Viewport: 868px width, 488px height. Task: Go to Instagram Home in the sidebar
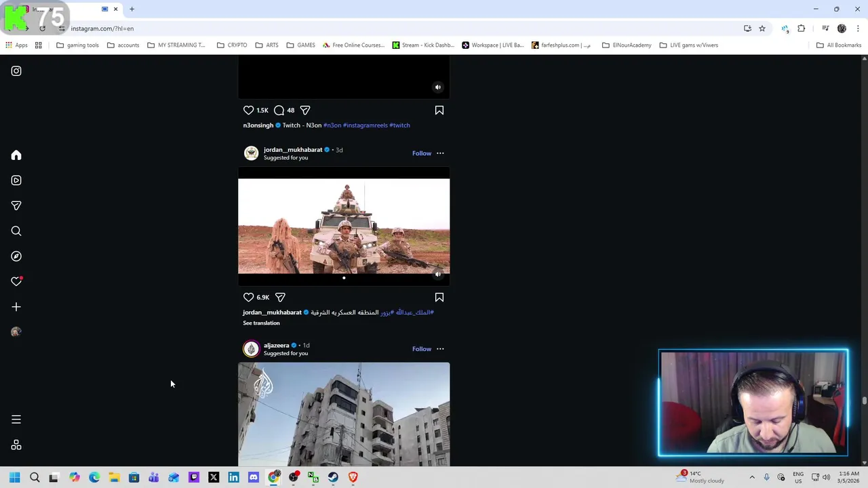coord(16,155)
